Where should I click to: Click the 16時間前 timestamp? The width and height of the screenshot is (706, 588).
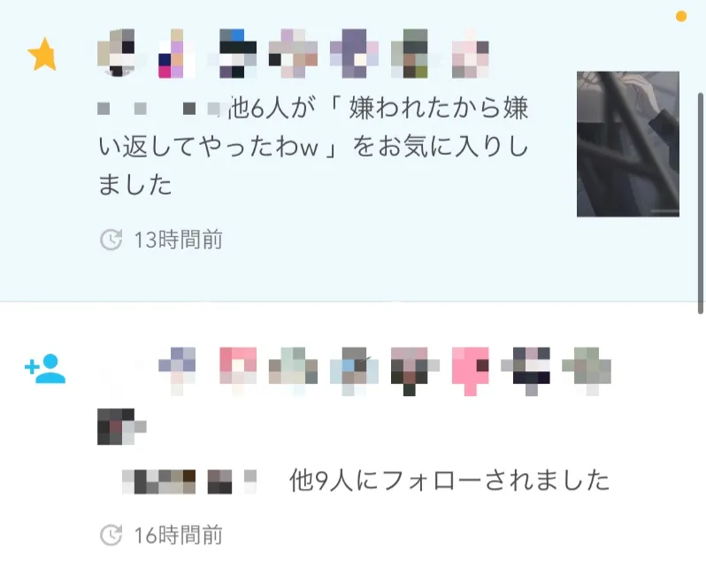pos(179,535)
